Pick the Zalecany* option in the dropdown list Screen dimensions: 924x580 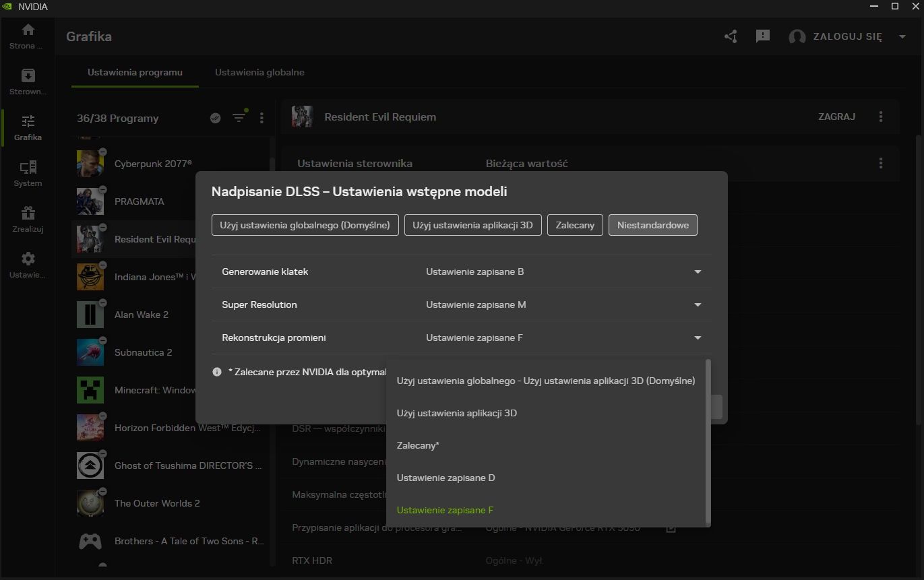tap(546, 445)
